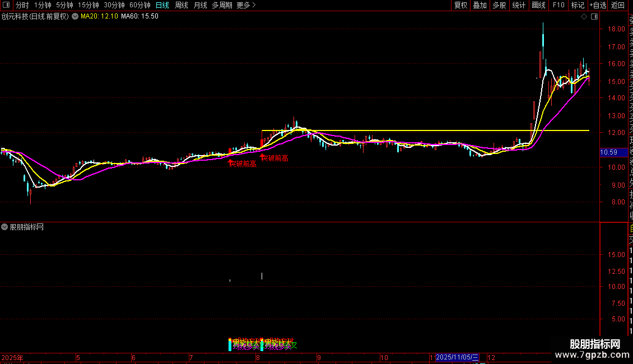
Task: Click the 股朋指标网 sub-chart title
Action: pos(27,227)
